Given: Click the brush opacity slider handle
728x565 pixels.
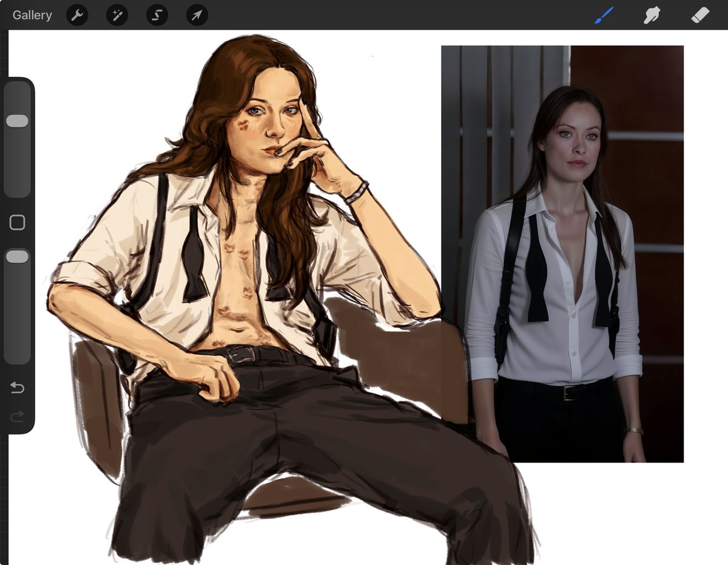Looking at the screenshot, I should [x=17, y=257].
